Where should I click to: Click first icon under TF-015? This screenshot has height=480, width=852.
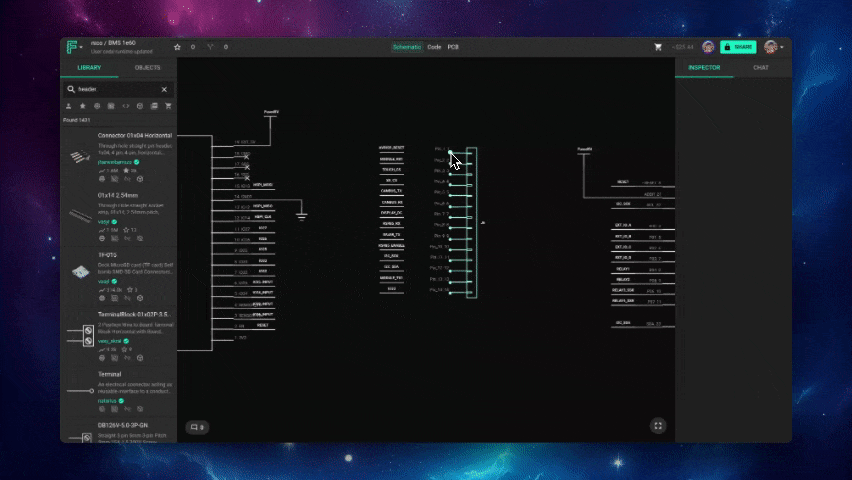102,298
